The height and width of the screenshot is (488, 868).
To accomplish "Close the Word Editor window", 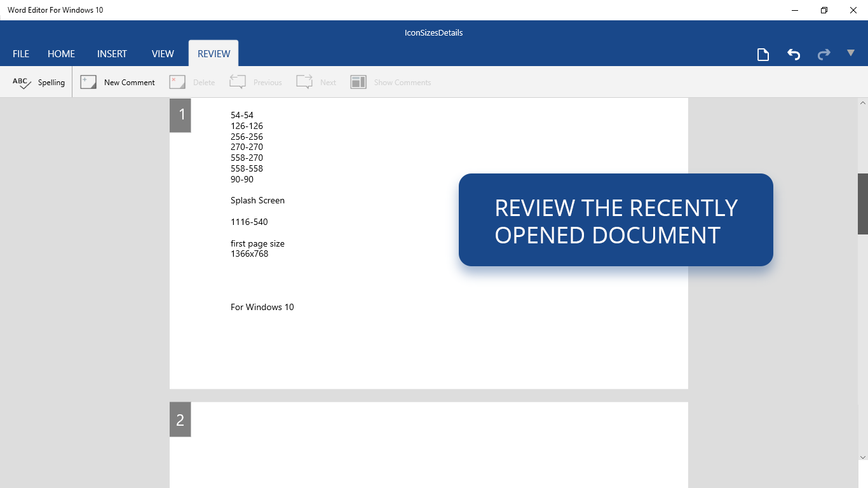I will tap(853, 10).
